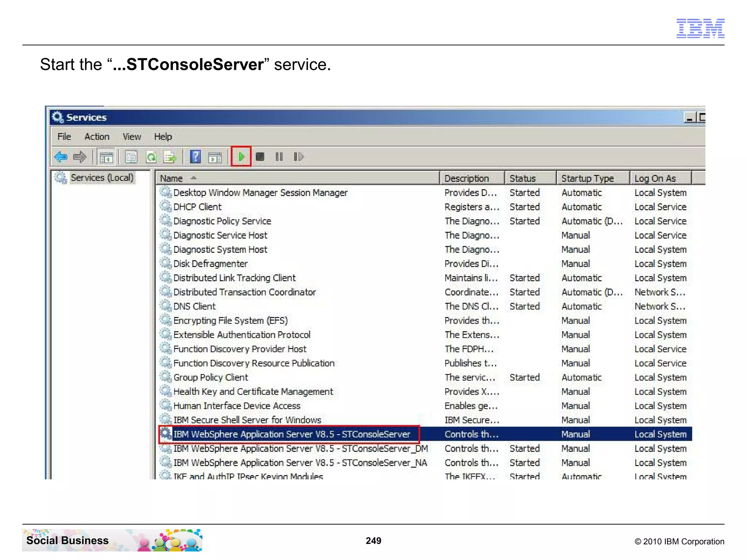
Task: Click the Forward arrow toolbar icon
Action: click(80, 157)
